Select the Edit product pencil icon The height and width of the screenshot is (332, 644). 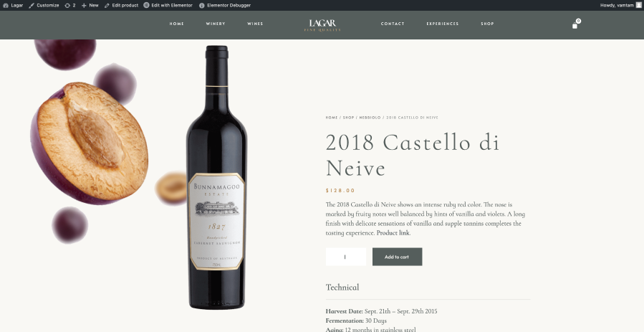pyautogui.click(x=107, y=5)
